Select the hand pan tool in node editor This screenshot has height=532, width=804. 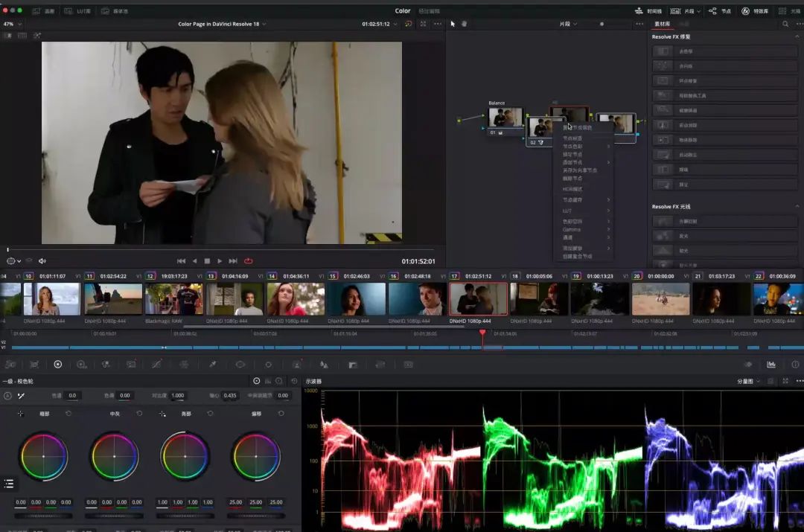click(x=464, y=24)
